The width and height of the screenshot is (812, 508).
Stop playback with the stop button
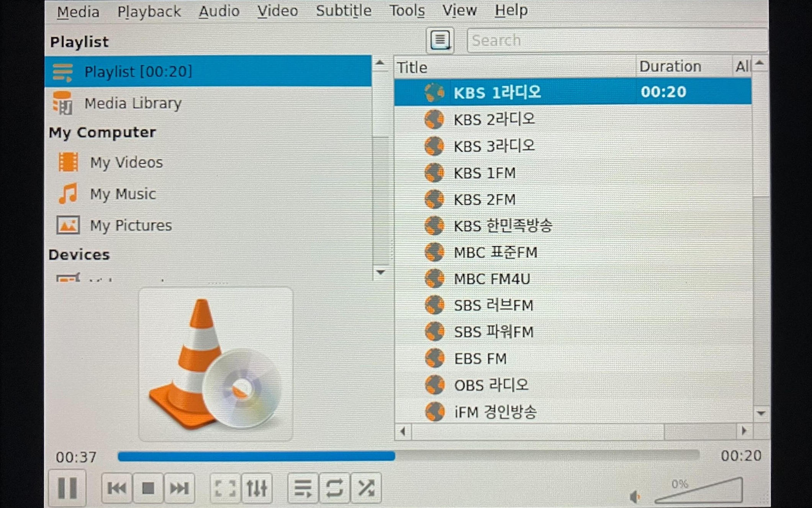(x=148, y=488)
